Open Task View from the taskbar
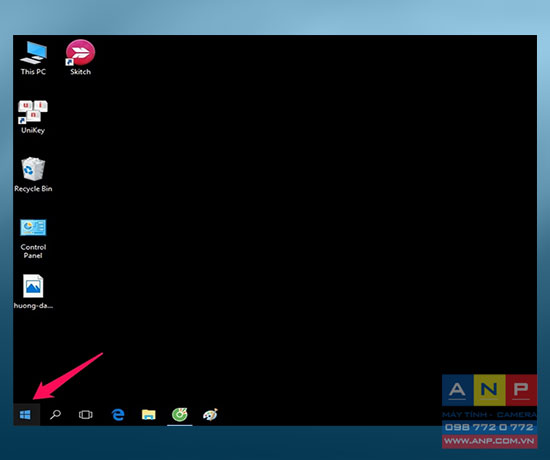Viewport: 550px width, 460px height. pos(86,415)
